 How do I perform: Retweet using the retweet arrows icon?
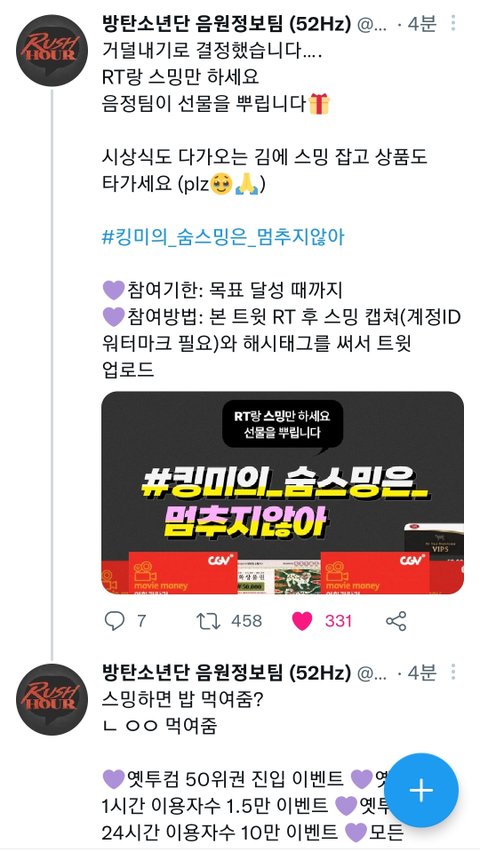pos(208,621)
